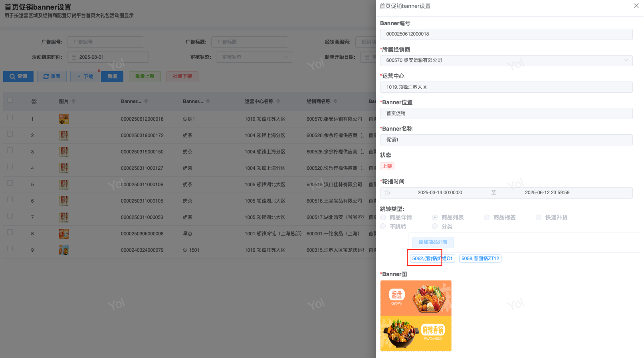644x358 pixels.
Task: Select the checkbox for row 6
Action: click(10, 199)
